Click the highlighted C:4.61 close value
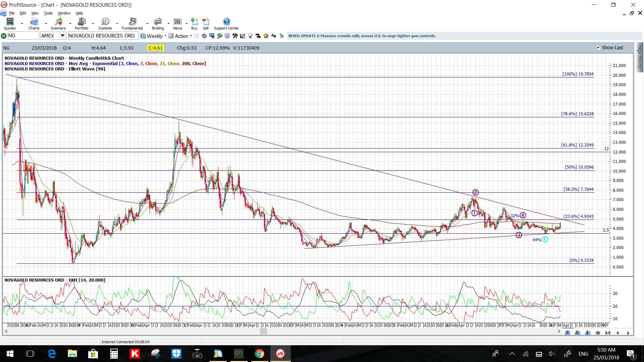The width and height of the screenshot is (644, 362). (x=156, y=48)
